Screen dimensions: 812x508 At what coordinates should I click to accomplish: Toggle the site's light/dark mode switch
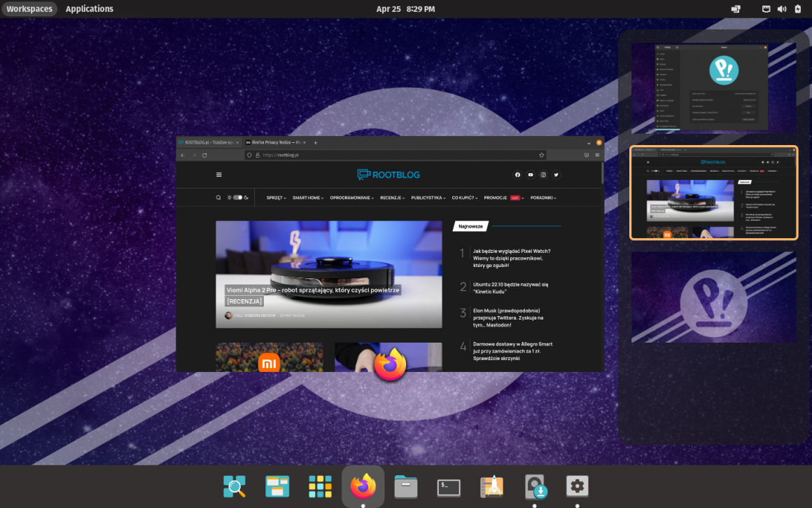pos(238,198)
